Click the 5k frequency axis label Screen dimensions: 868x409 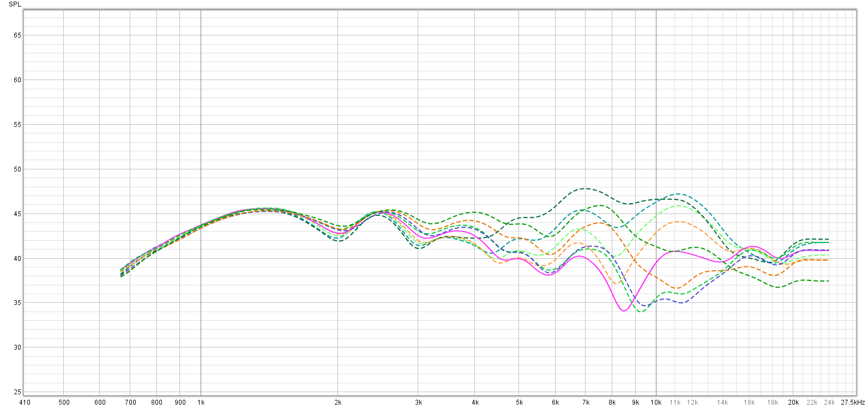click(520, 402)
